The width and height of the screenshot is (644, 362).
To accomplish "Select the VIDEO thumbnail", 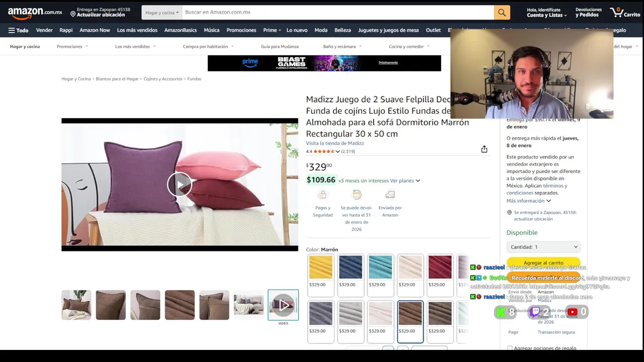I will tap(283, 305).
